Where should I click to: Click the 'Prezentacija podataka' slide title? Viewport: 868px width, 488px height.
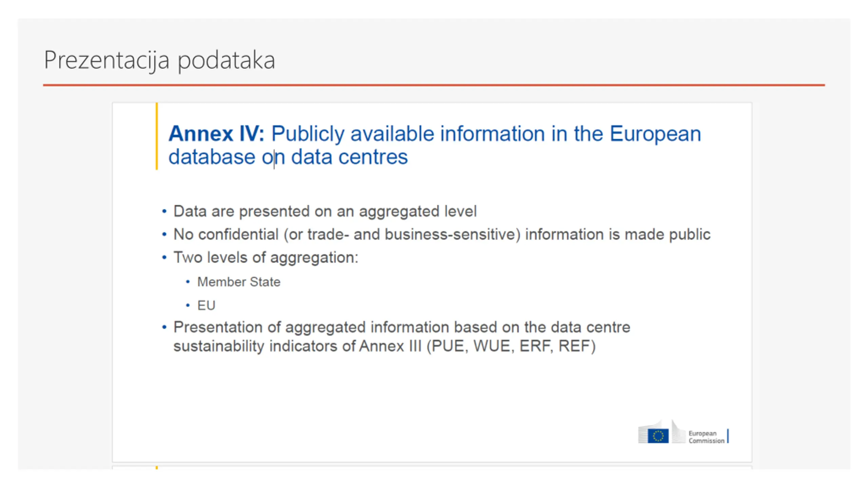click(x=159, y=60)
